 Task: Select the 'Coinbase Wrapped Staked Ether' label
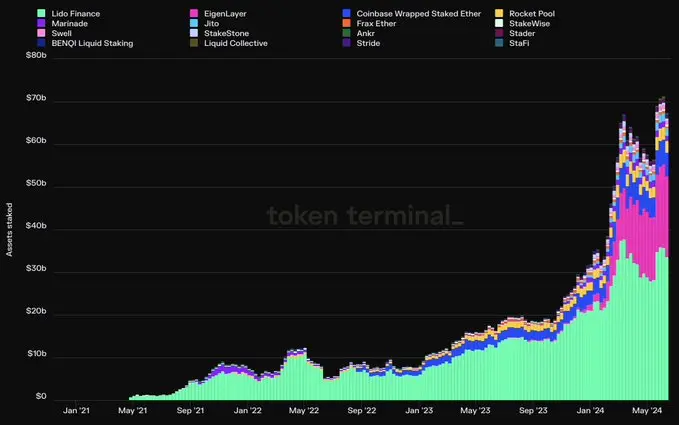(x=419, y=14)
